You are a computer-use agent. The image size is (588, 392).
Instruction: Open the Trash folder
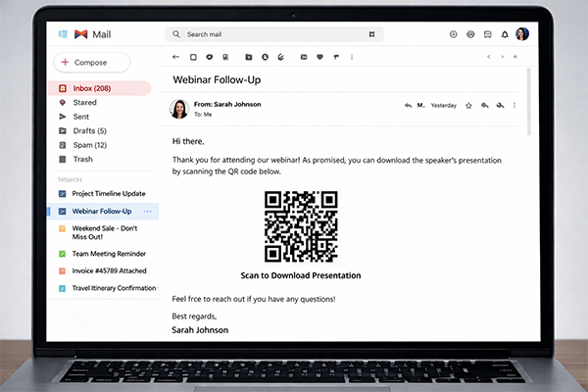point(83,160)
